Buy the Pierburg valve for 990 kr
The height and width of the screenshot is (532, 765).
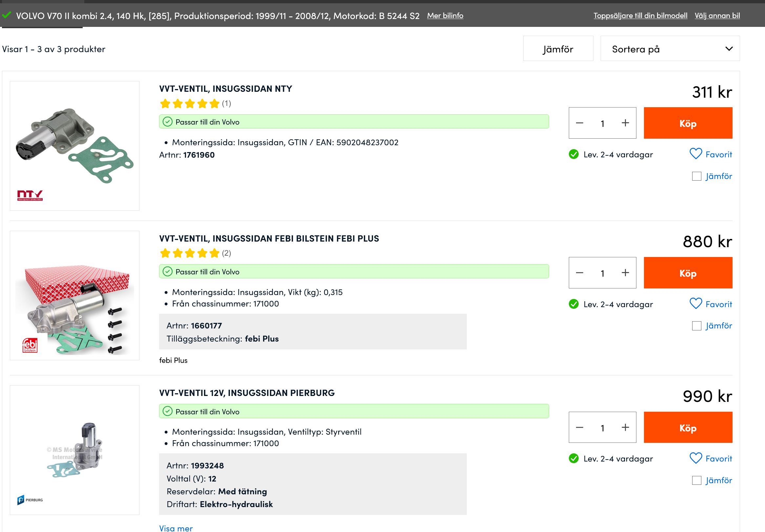click(688, 427)
